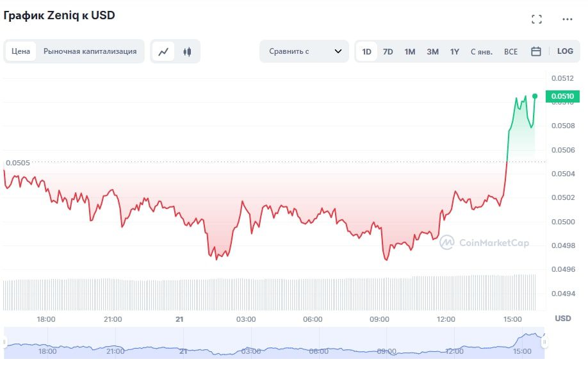
Task: Select the 1M time range
Action: click(410, 52)
